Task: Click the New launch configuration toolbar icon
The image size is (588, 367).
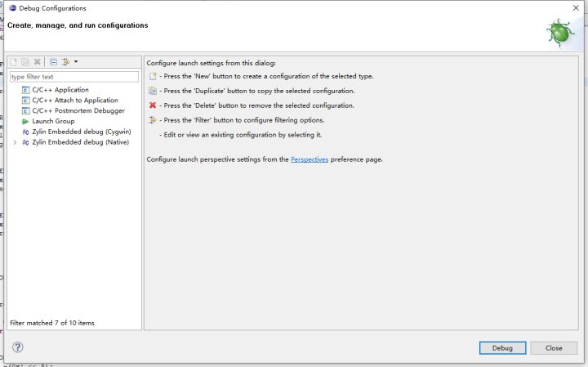Action: [x=13, y=62]
